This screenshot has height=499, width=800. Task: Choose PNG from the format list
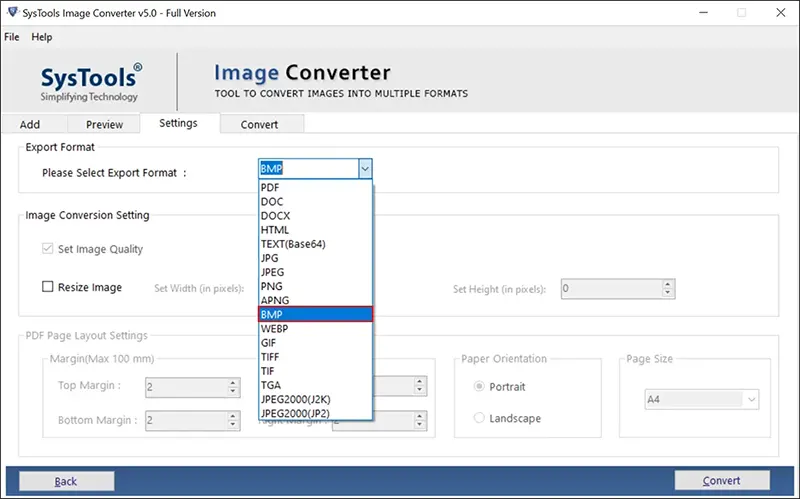click(x=315, y=286)
